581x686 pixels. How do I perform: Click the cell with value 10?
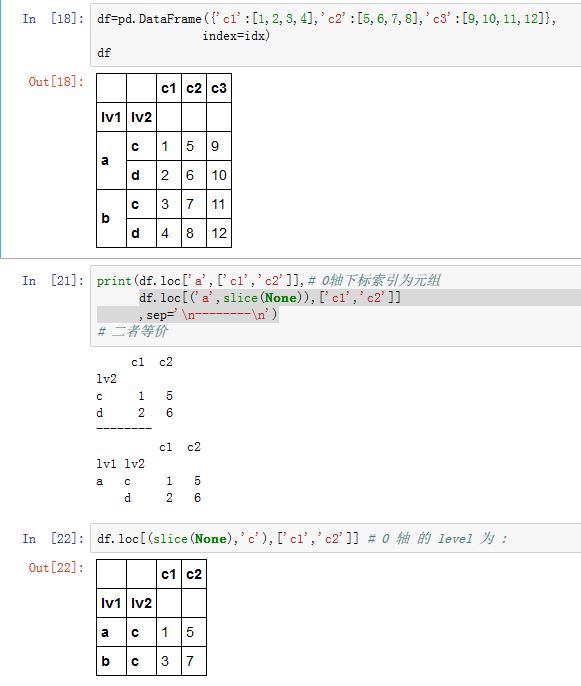tap(219, 175)
